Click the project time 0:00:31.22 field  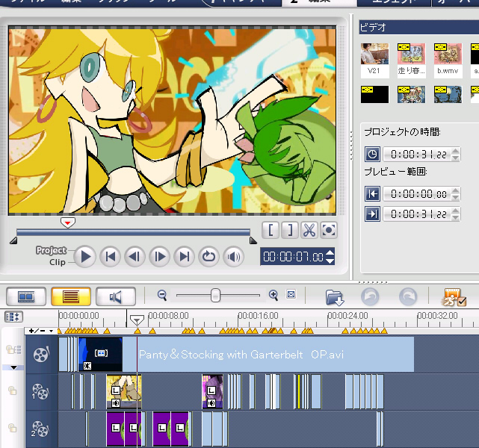(417, 155)
